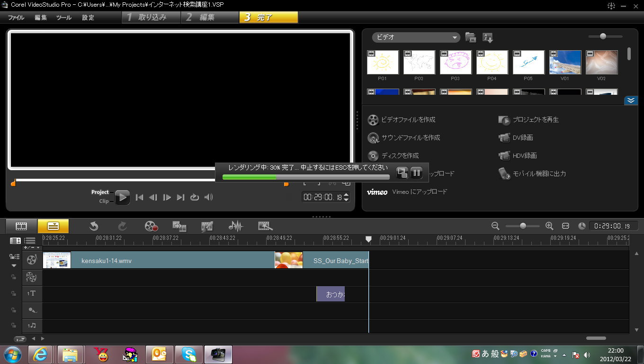Undo the last action
Viewport: 644px width, 364px height.
(x=94, y=226)
